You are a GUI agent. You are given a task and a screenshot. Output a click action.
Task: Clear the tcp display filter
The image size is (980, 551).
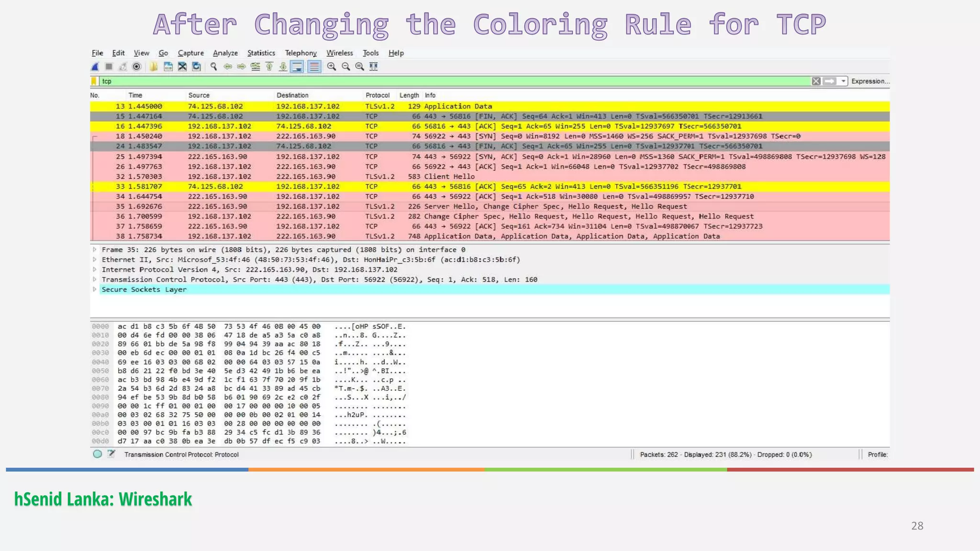[x=816, y=81]
